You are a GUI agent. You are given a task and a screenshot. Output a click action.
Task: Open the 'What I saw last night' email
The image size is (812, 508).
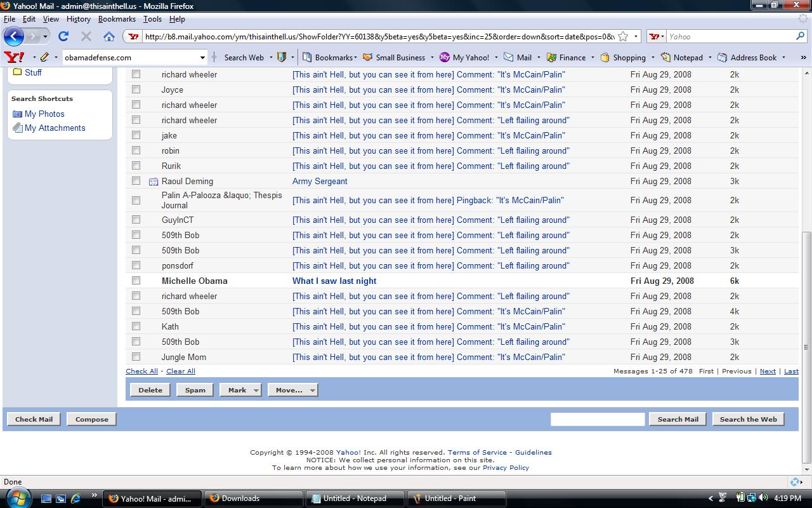(x=334, y=281)
